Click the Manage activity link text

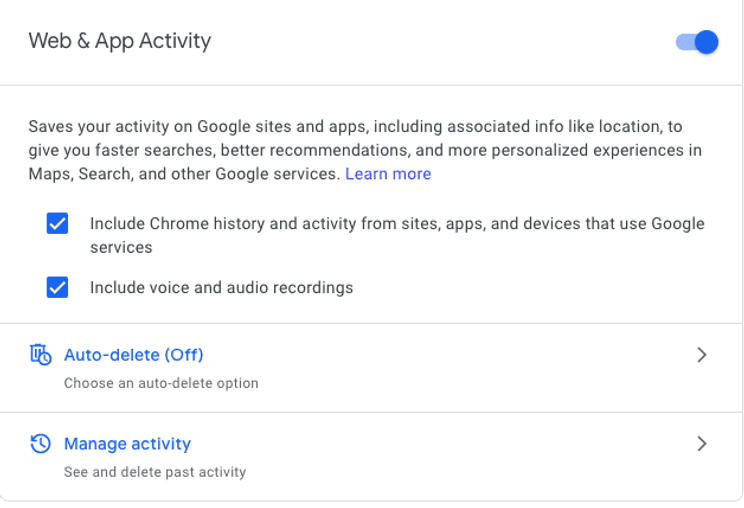127,443
